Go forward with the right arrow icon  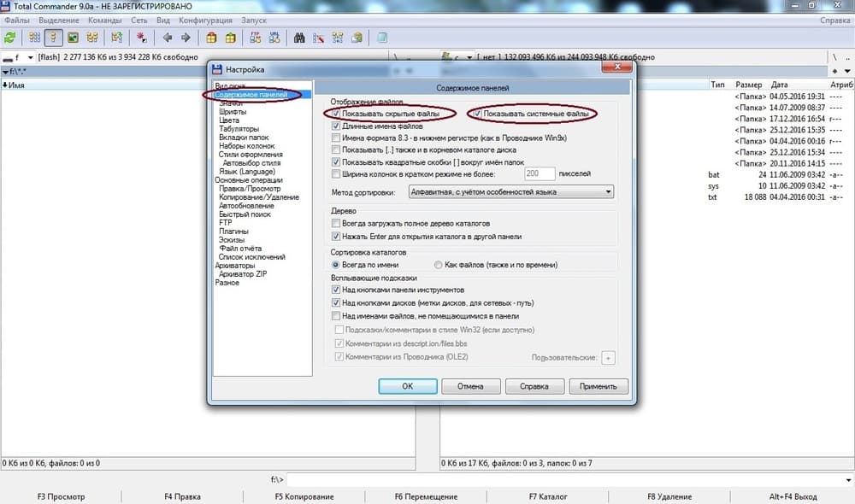[x=186, y=38]
